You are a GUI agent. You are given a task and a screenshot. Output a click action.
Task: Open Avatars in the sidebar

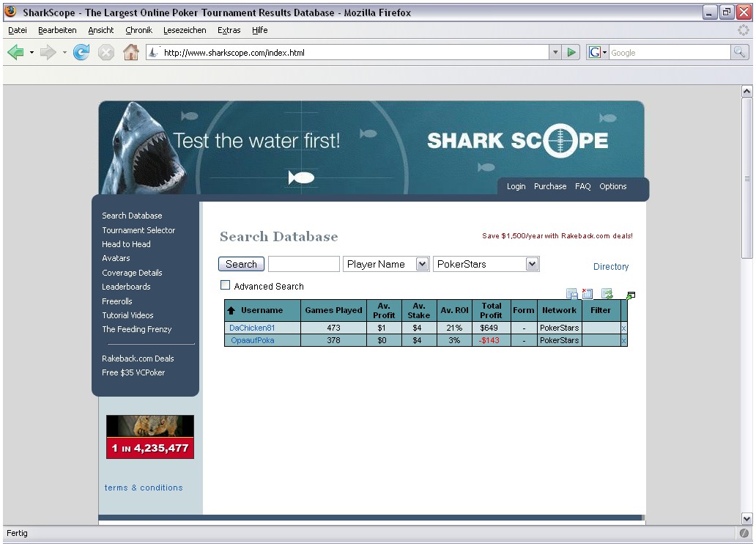click(116, 258)
